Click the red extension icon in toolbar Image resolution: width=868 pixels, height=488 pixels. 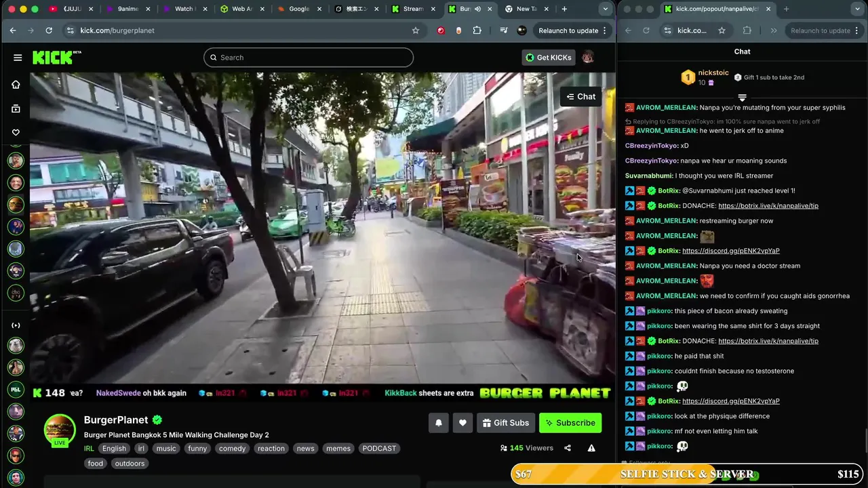click(x=441, y=30)
